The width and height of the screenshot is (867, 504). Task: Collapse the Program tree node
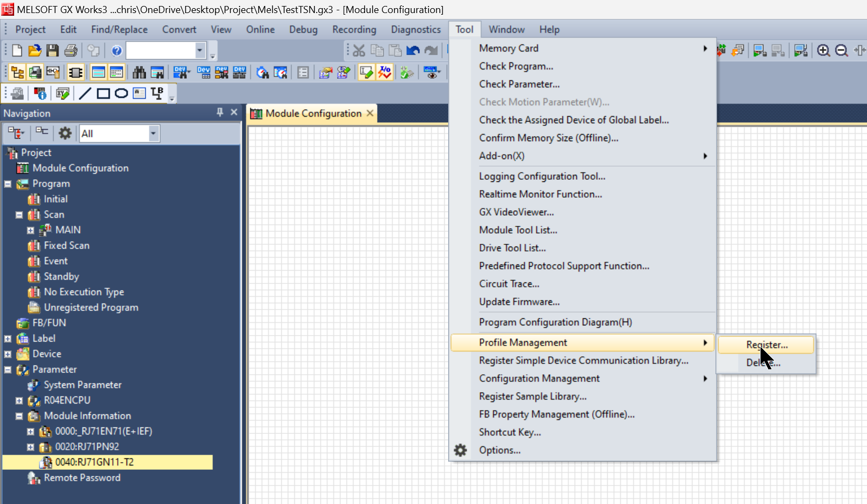click(x=8, y=184)
